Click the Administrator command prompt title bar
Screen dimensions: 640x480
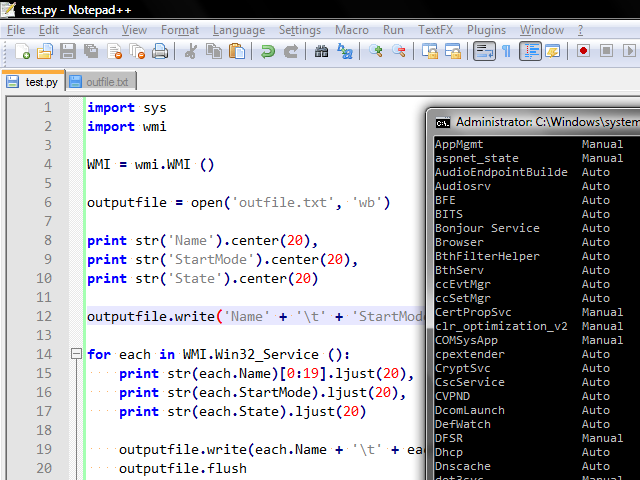(x=533, y=122)
